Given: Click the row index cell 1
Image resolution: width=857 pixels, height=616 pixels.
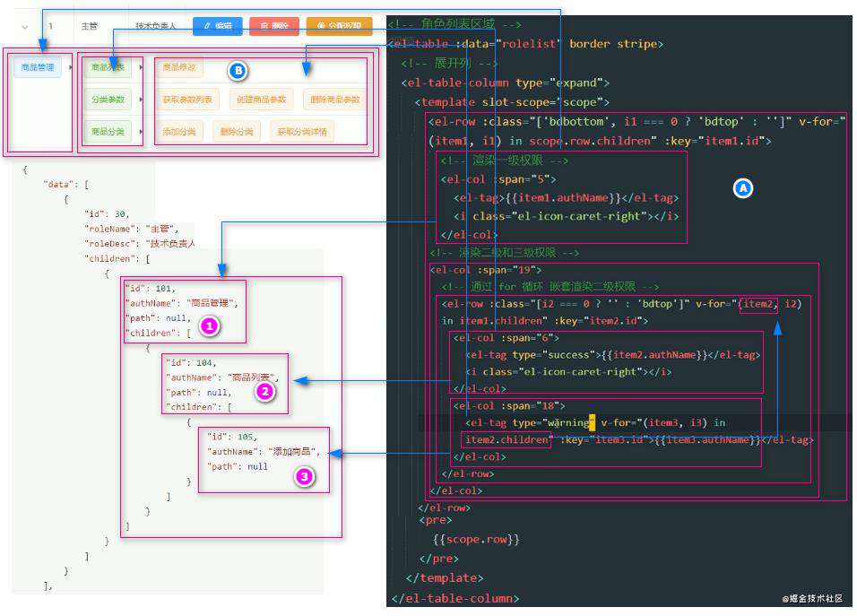Looking at the screenshot, I should click(50, 26).
